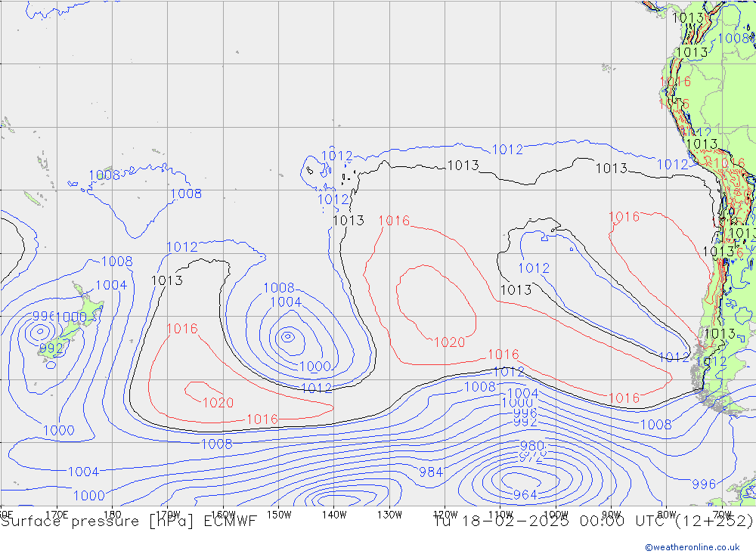Image resolution: width=756 pixels, height=554 pixels.
Task: Select the 170W longitude label
Action: click(x=168, y=515)
